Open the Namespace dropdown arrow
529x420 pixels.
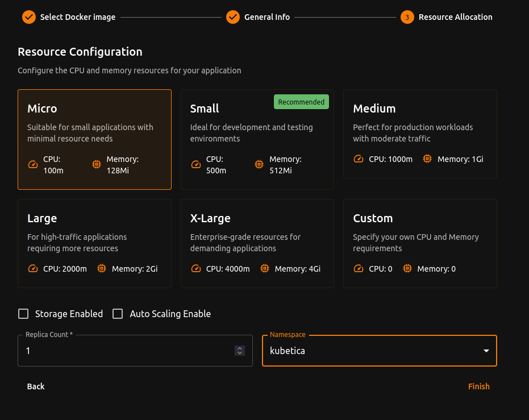coord(486,351)
